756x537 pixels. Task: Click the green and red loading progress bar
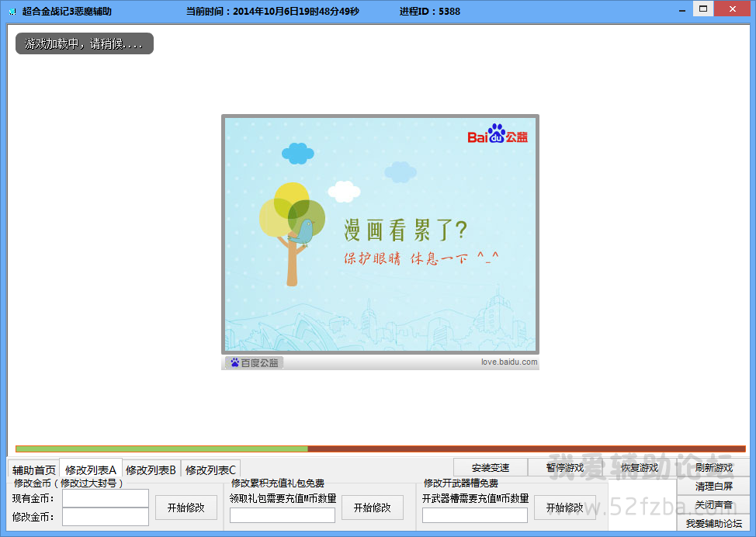pos(380,449)
